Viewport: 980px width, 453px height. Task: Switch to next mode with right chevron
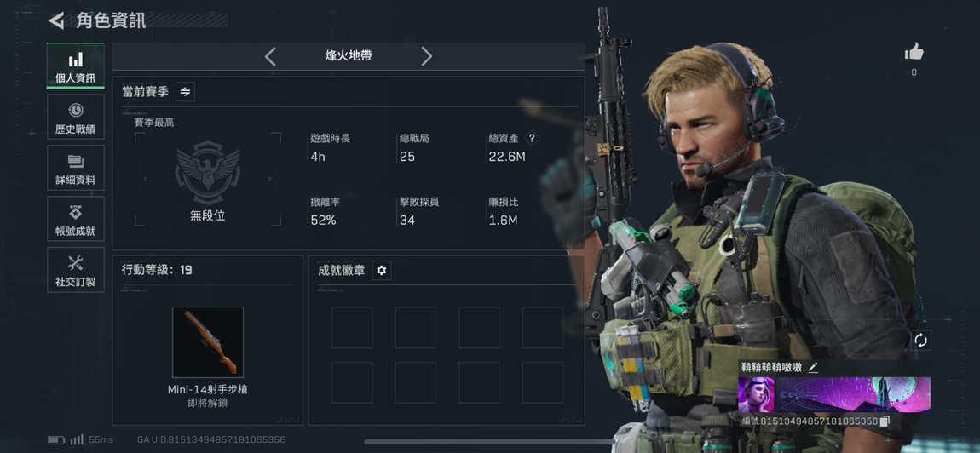[x=426, y=56]
